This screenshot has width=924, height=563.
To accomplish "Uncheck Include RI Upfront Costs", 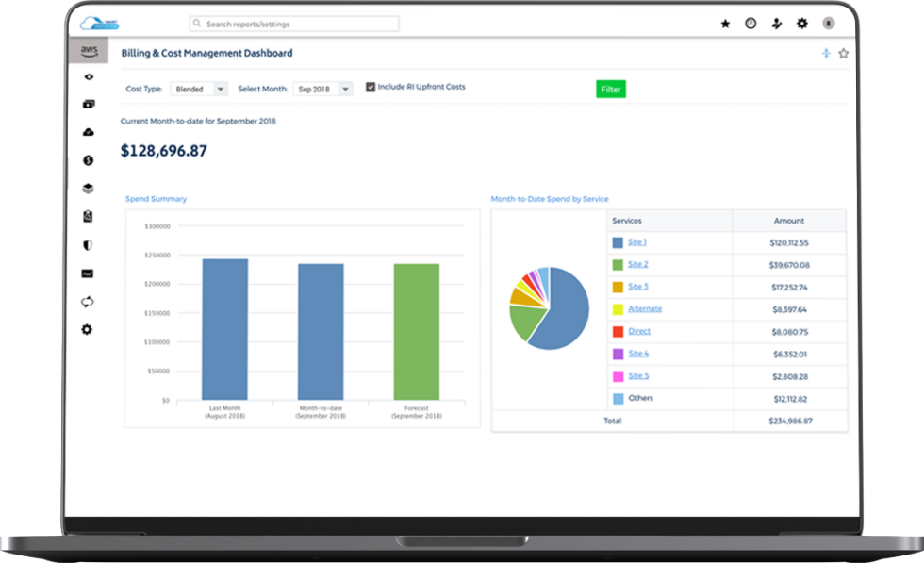I will [369, 88].
